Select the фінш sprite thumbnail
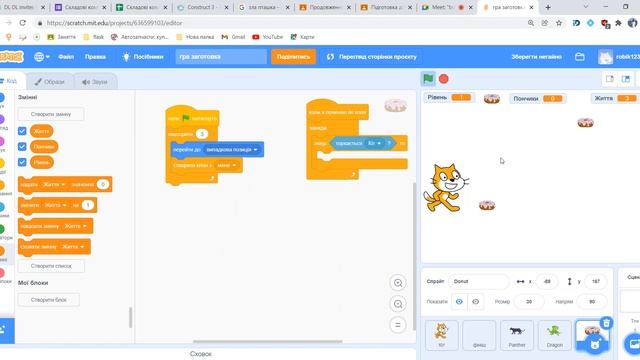This screenshot has height=360, width=640. pyautogui.click(x=479, y=335)
